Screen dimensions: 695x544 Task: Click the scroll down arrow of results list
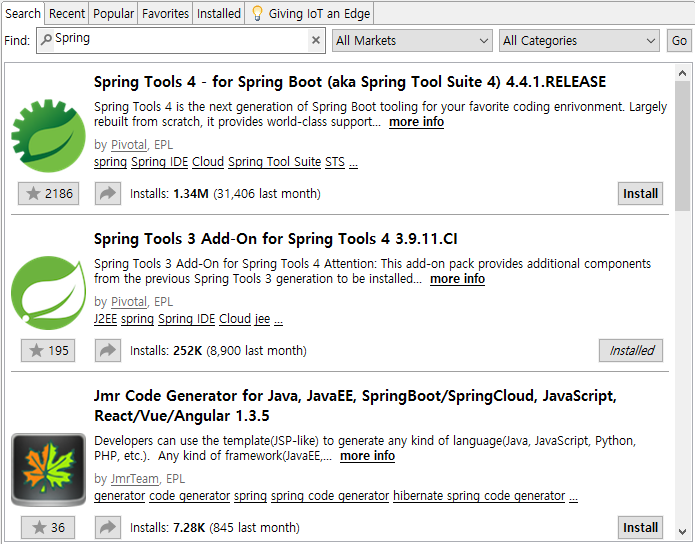[683, 531]
